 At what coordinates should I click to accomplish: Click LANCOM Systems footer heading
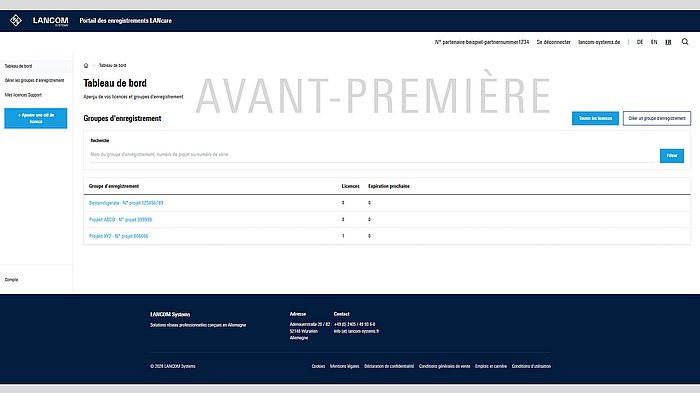click(170, 314)
